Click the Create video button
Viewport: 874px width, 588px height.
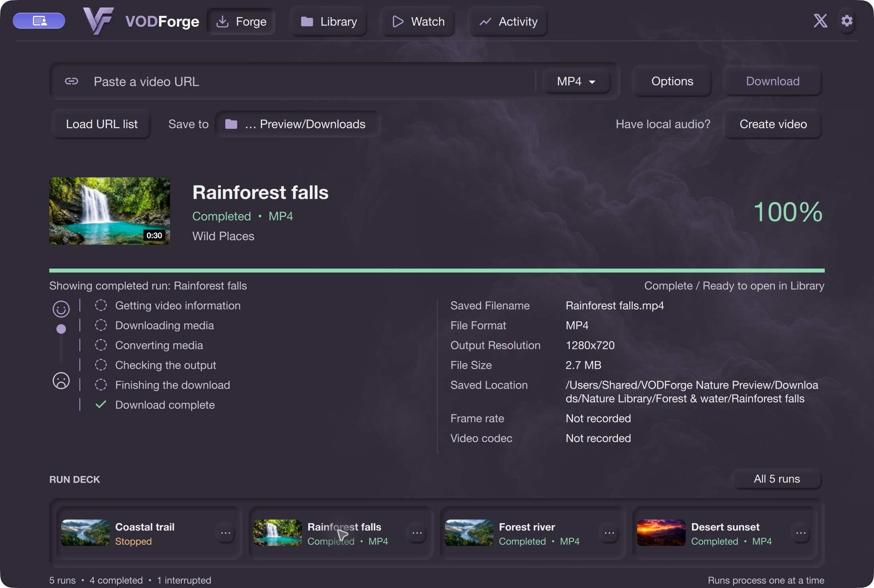(x=773, y=124)
